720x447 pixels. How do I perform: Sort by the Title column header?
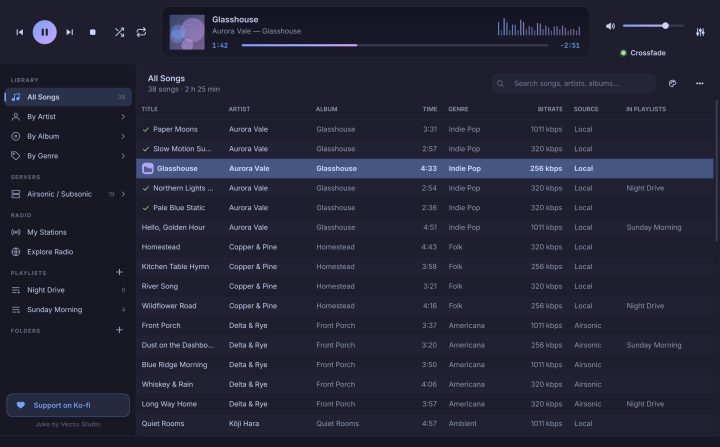tap(150, 109)
